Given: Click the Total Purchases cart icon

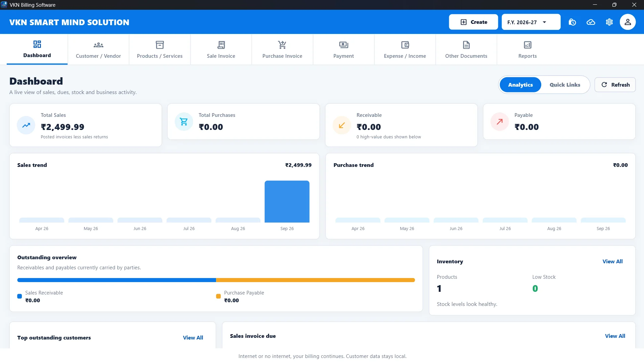Looking at the screenshot, I should click(184, 122).
